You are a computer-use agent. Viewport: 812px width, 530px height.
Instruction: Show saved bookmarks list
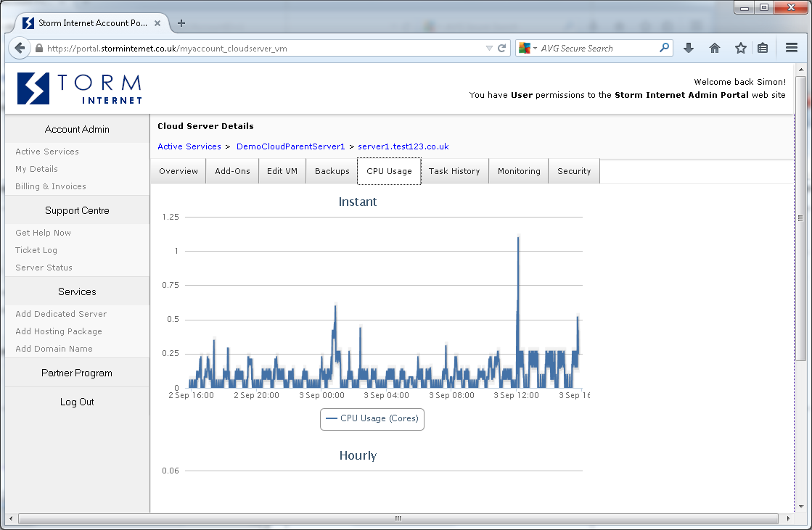click(x=763, y=47)
